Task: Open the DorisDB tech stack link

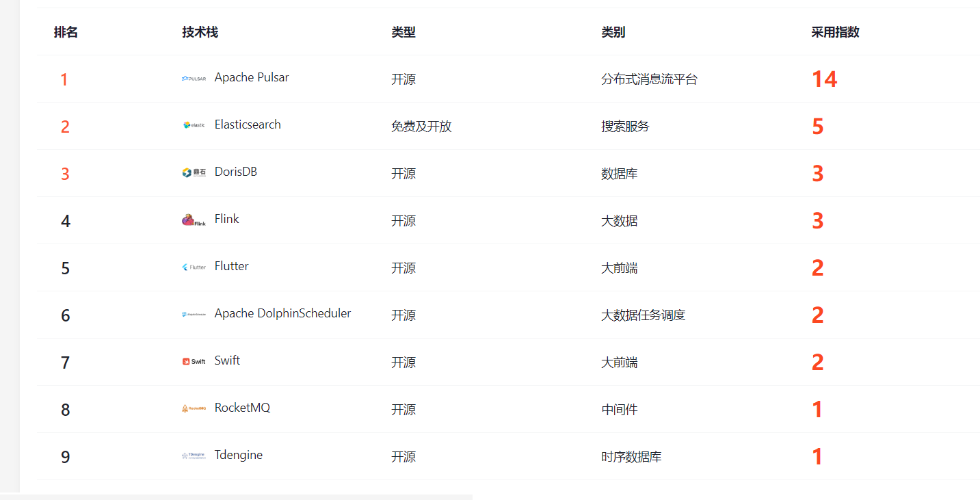Action: pyautogui.click(x=236, y=172)
